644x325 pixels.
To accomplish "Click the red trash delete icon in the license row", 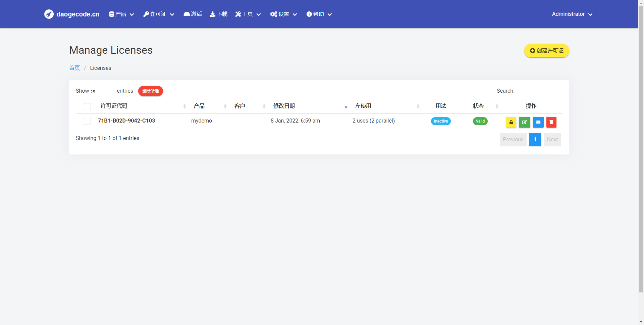I will point(551,122).
